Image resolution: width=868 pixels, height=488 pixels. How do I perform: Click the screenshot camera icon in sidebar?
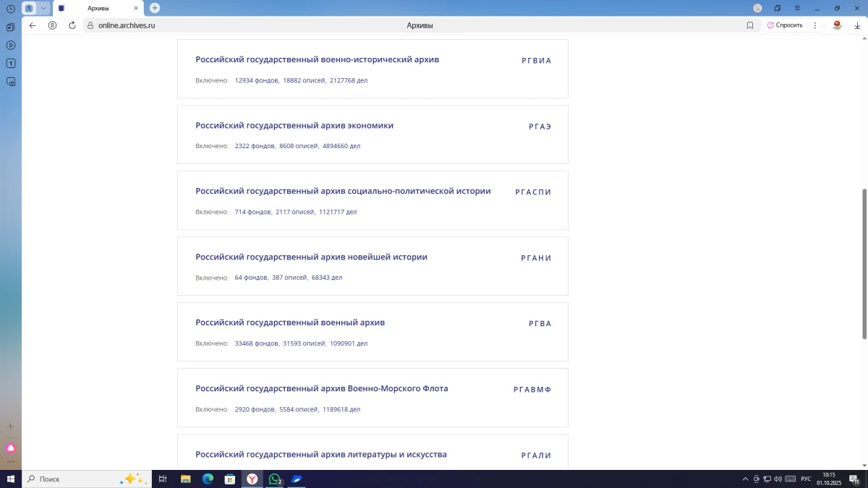pyautogui.click(x=10, y=82)
